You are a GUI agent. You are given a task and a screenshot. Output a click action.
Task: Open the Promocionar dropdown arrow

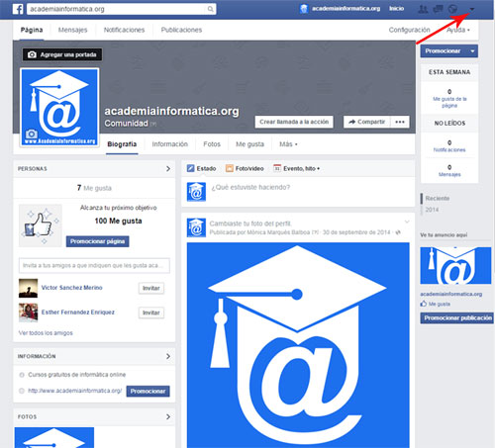click(x=472, y=51)
